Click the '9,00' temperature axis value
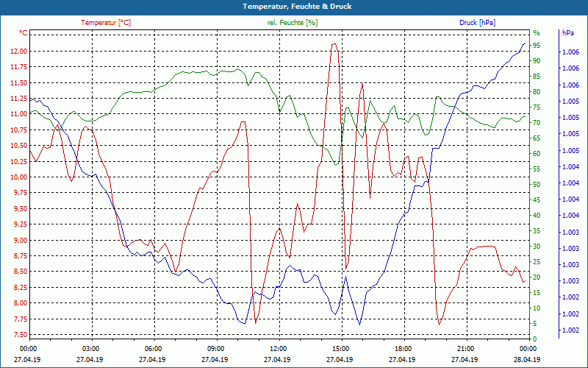Viewport: 588px width, 368px height. 21,241
